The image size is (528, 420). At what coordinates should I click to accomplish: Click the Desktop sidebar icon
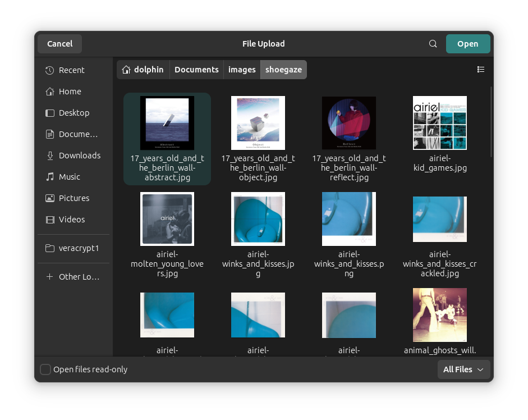click(x=50, y=113)
